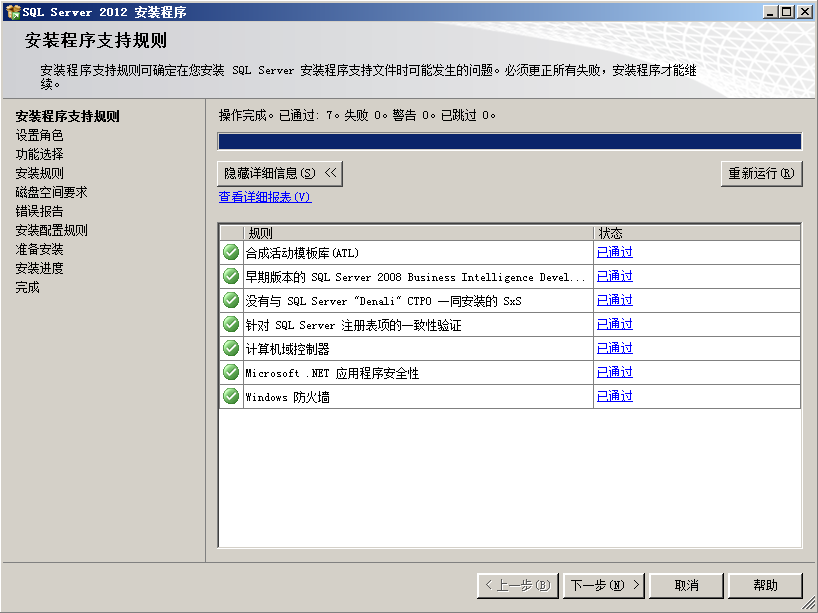Maximize the SQL Server 2012 安装程序 window
The width and height of the screenshot is (818, 613).
click(787, 11)
